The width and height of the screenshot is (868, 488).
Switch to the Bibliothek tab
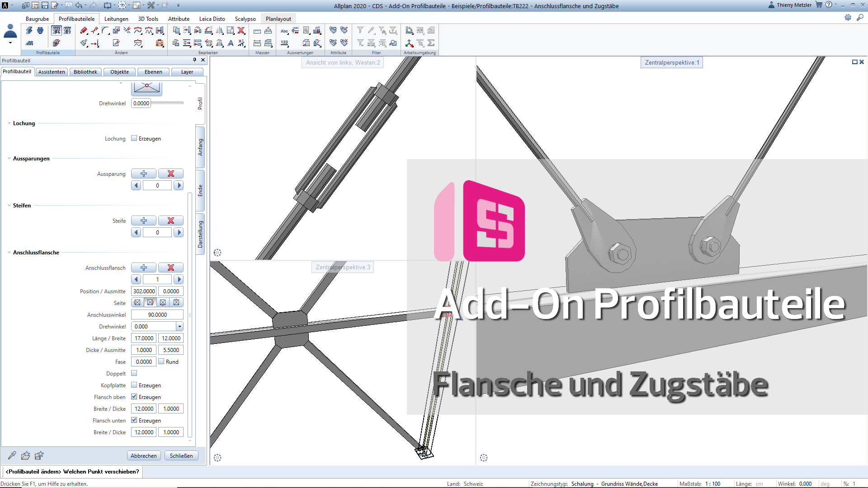coord(85,72)
